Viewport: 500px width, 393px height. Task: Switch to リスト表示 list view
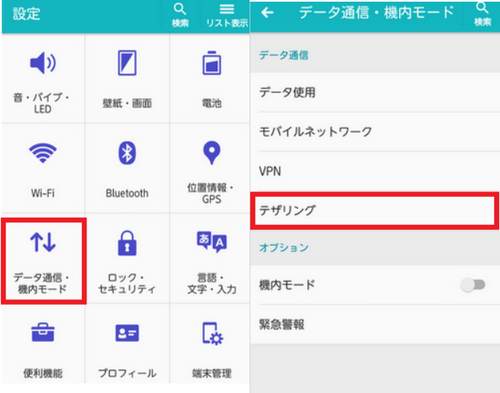[x=227, y=15]
